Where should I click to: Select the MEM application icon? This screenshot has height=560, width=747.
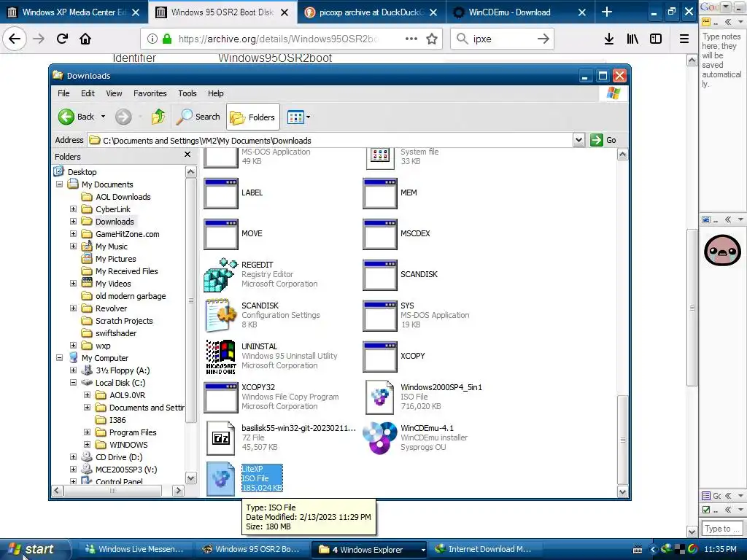[379, 193]
